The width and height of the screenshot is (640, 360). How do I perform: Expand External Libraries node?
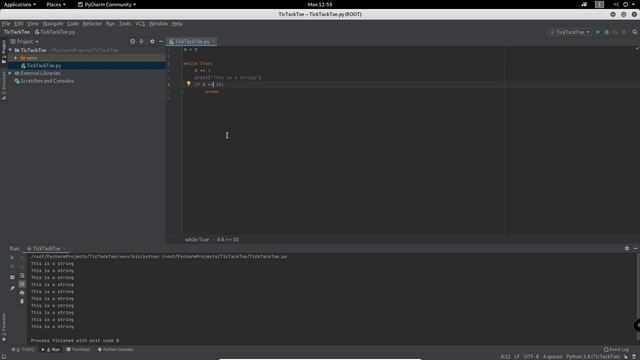pyautogui.click(x=11, y=73)
